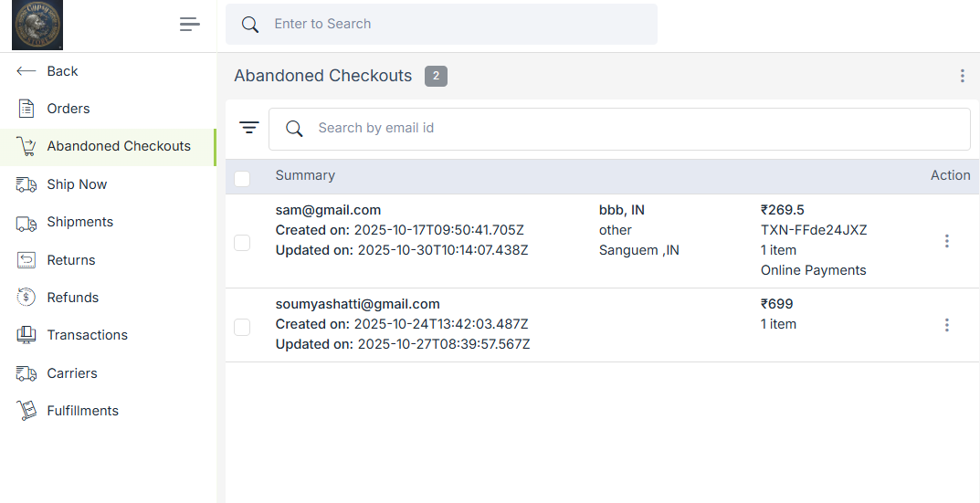Open the filter options icon
Screen dimensions: 980x503
coord(249,128)
